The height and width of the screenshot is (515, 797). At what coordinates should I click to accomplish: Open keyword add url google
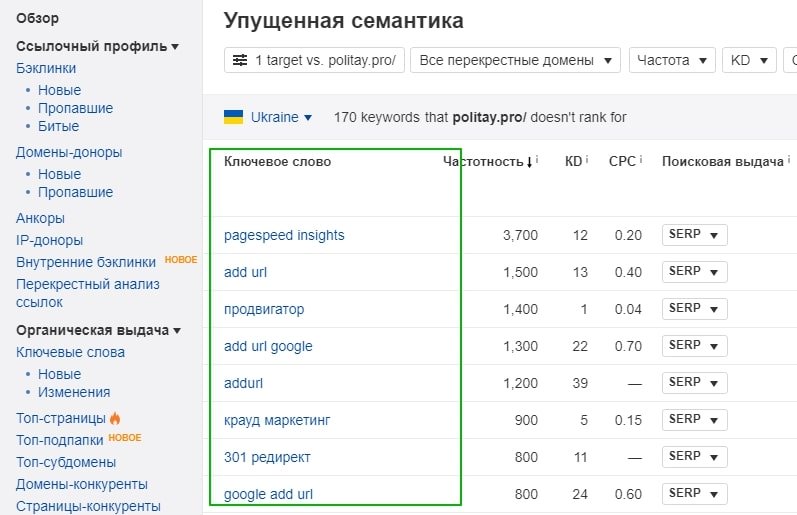268,346
